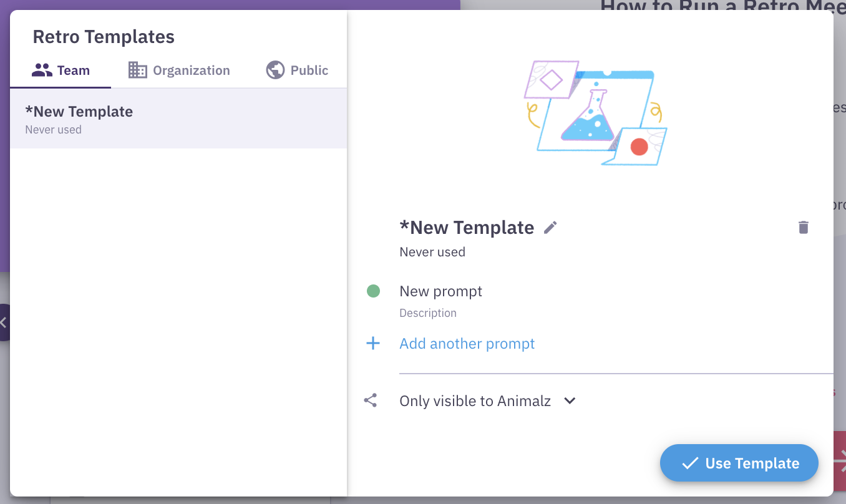Delete the template using the trash icon
This screenshot has width=846, height=504.
(803, 228)
